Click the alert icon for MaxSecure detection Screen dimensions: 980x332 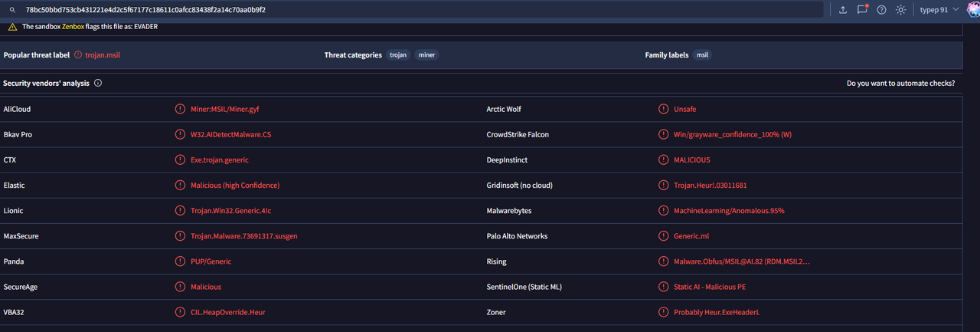[x=180, y=236]
